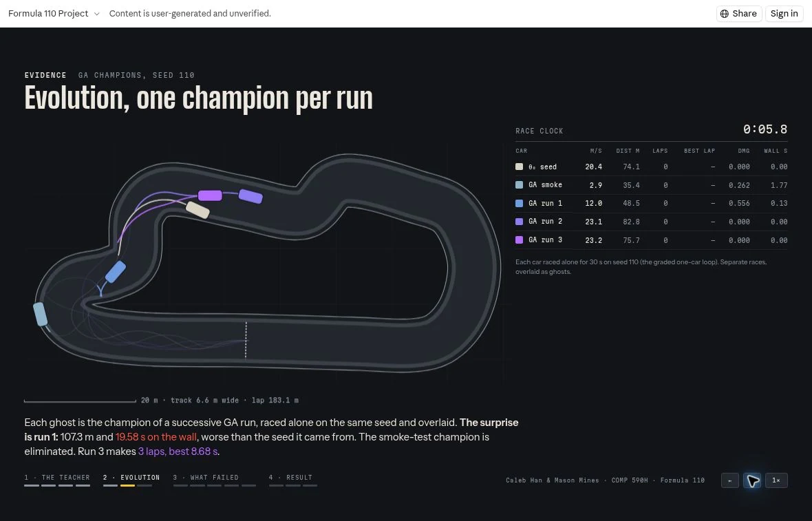812x521 pixels.
Task: Click the M/S column header
Action: (x=596, y=151)
